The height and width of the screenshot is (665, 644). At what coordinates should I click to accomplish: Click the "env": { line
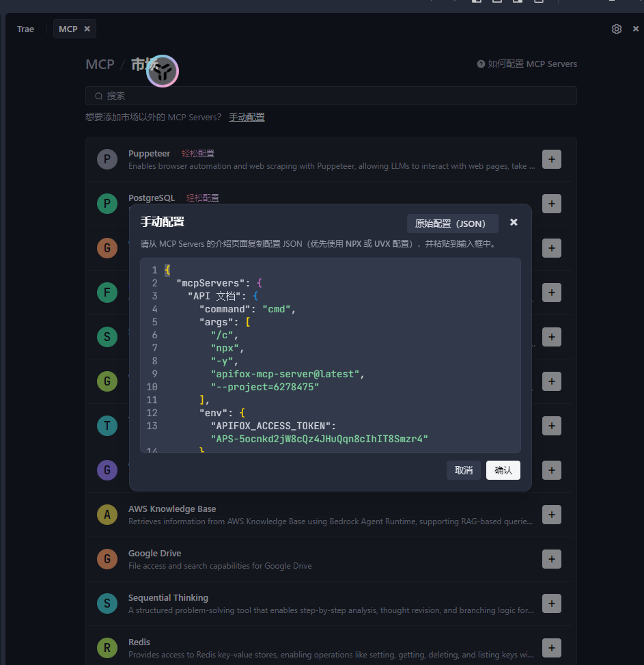click(222, 413)
